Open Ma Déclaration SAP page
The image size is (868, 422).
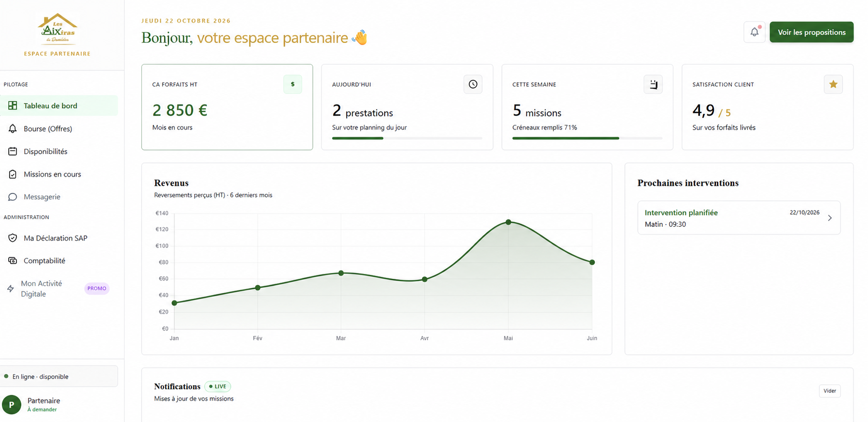[59, 238]
